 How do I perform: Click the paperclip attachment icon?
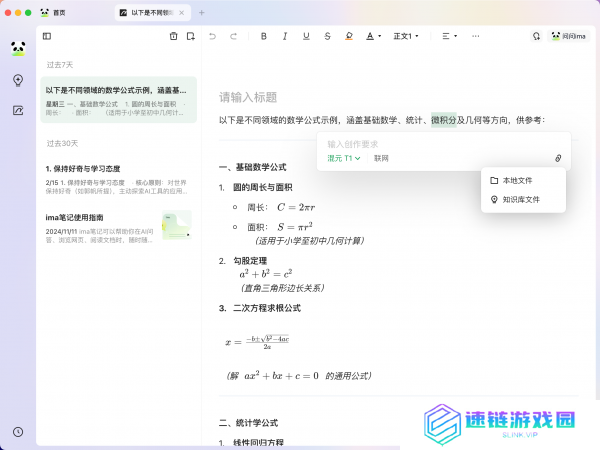pos(558,158)
